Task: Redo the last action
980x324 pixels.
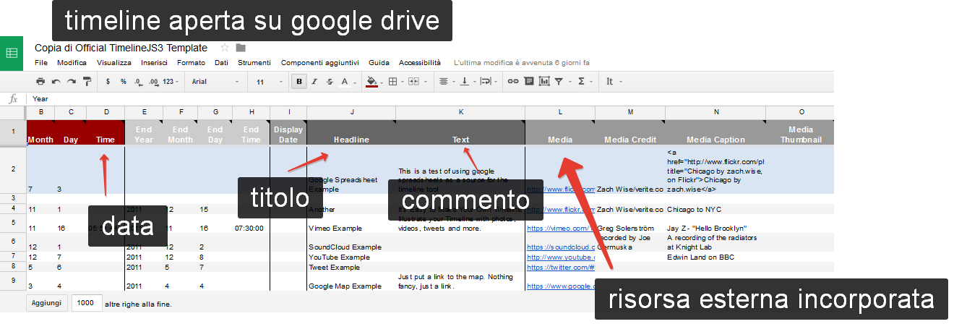Action: pos(71,82)
